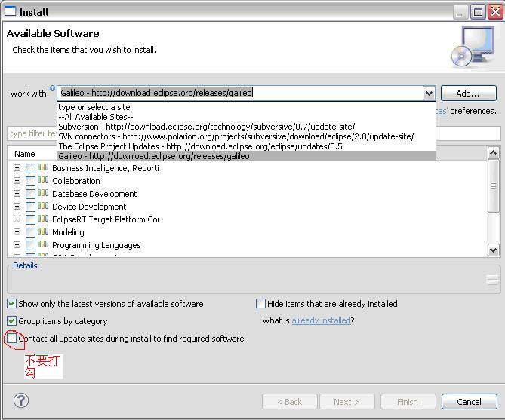Image resolution: width=505 pixels, height=420 pixels.
Task: Click the software list scrollbar thumb
Action: coord(494,185)
